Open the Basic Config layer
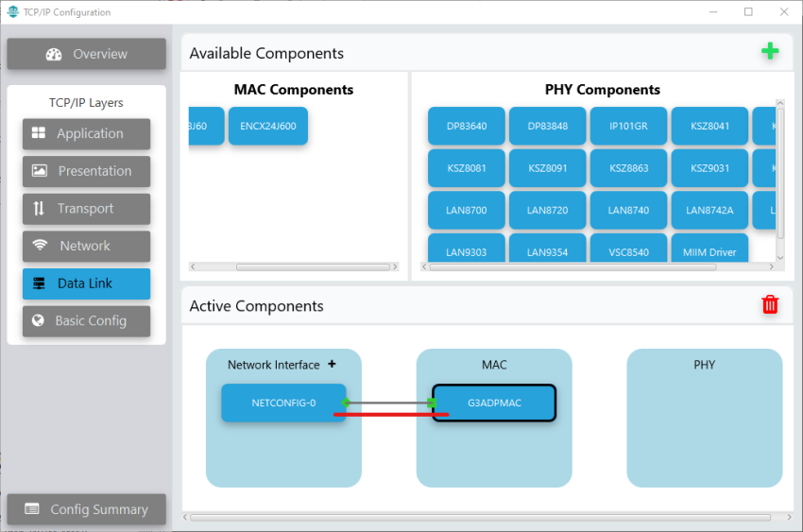803x532 pixels. point(87,321)
